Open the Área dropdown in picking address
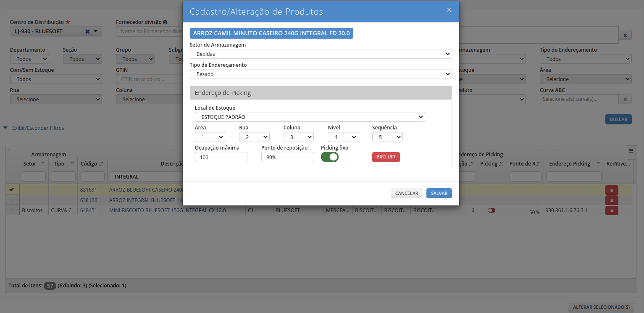 (210, 137)
